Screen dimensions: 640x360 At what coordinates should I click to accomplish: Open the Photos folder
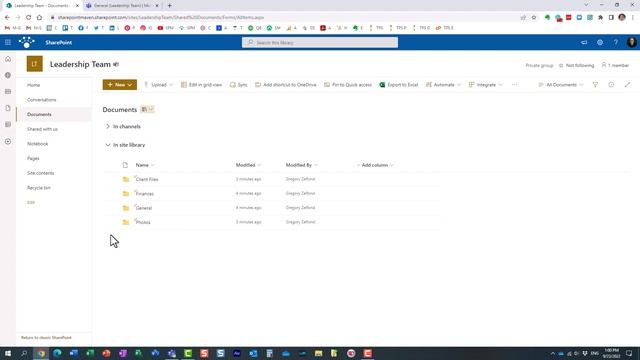[x=143, y=222]
